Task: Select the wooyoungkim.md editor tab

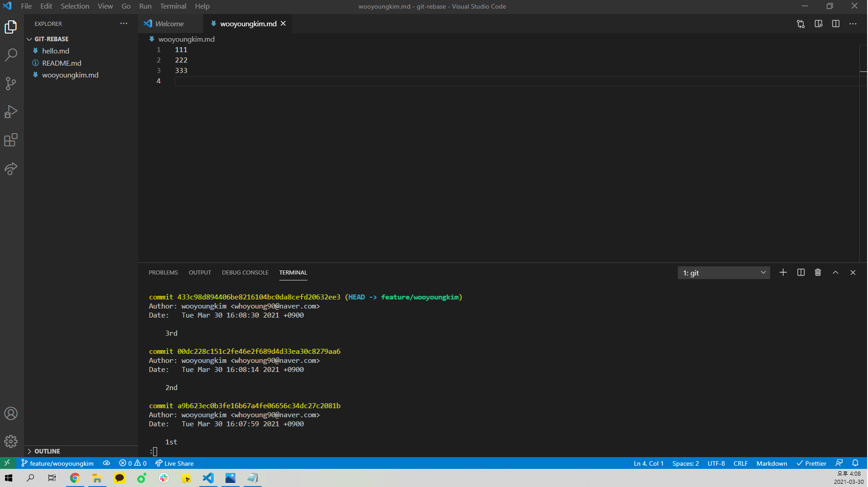Action: click(x=248, y=24)
